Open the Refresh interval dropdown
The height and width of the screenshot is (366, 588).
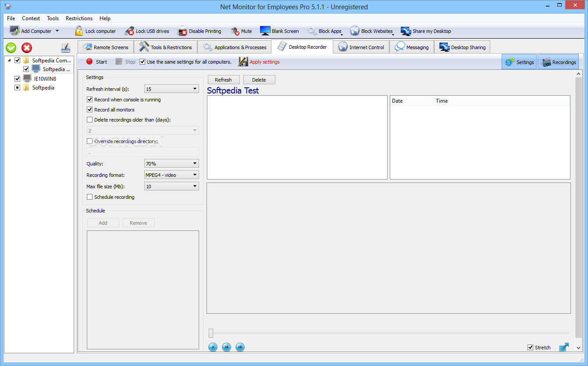point(171,89)
